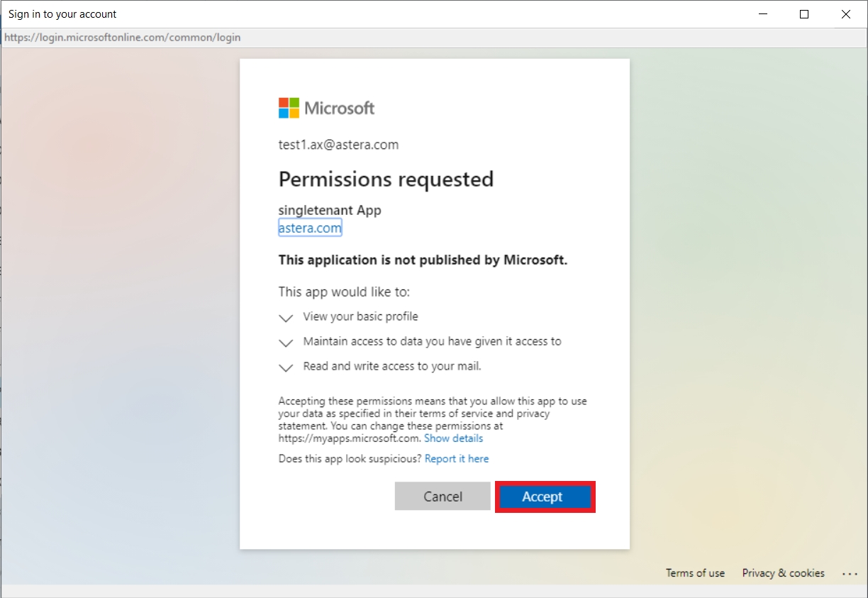Expand the Maintain access permission chevron
Screen dimensions: 868x598
point(286,343)
